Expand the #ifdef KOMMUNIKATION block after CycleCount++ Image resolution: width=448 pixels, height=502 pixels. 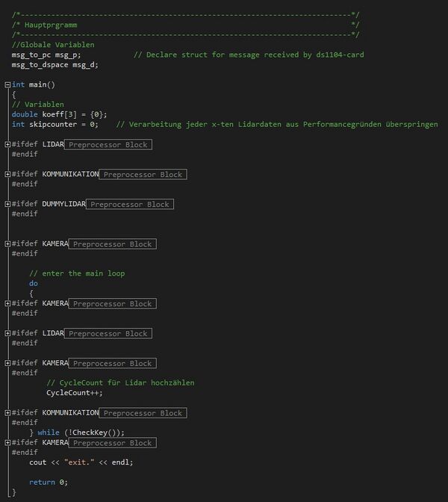click(x=7, y=412)
